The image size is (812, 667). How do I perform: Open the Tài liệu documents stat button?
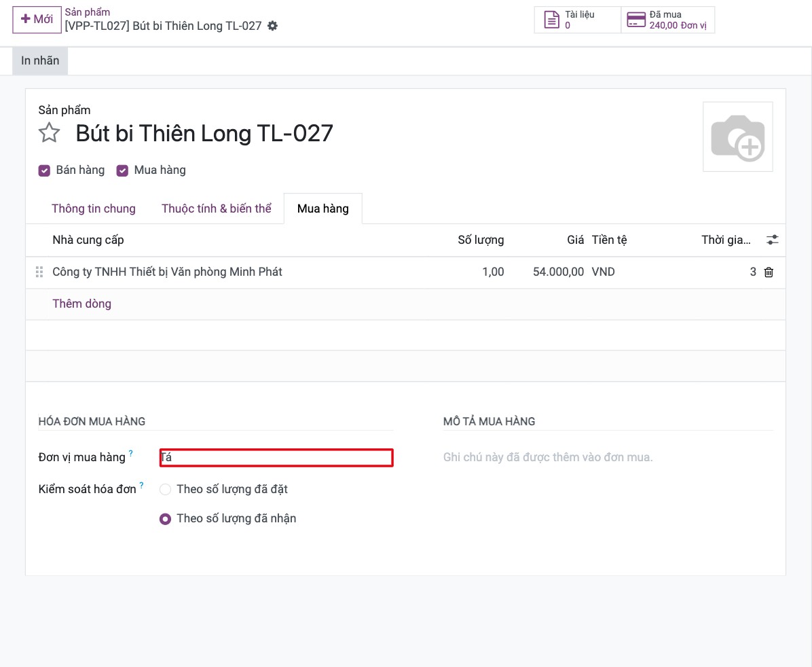point(577,20)
